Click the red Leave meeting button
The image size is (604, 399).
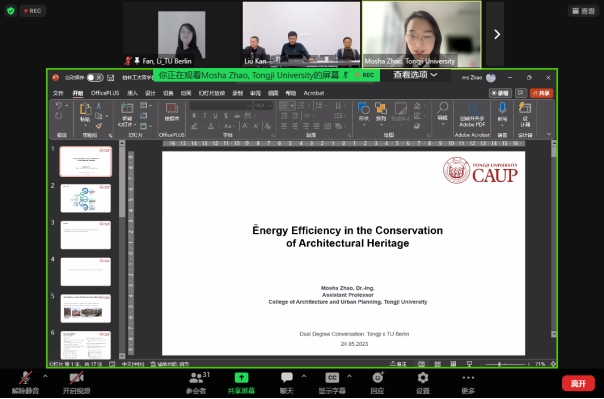point(578,383)
